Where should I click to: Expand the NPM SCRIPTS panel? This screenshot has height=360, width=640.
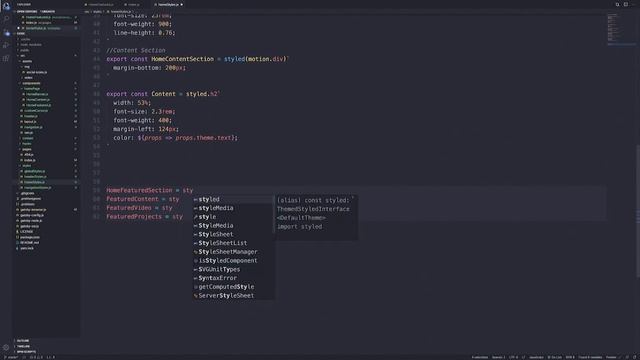point(26,351)
